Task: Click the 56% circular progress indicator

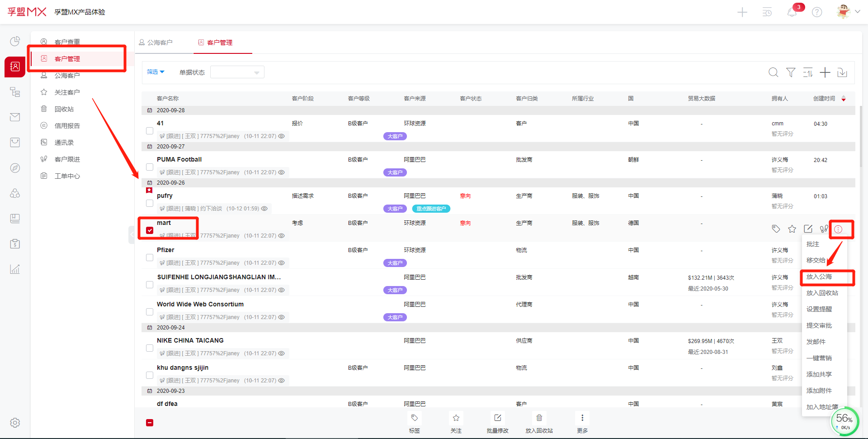Action: click(x=844, y=421)
